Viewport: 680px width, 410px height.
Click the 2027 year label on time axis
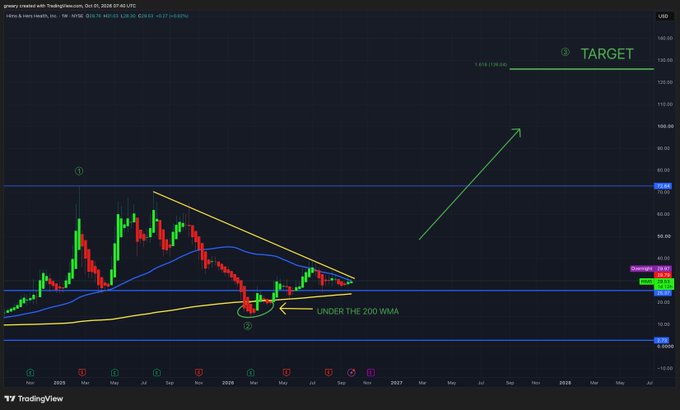[396, 383]
